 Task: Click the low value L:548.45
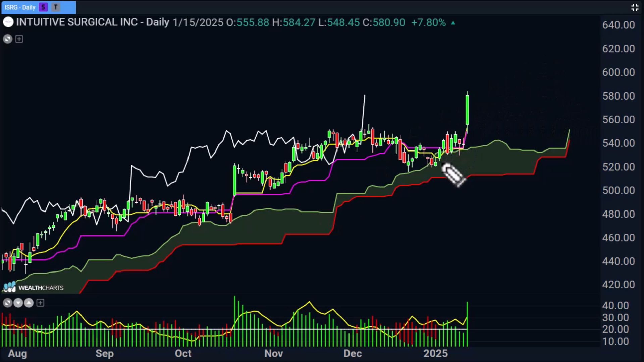(x=339, y=23)
